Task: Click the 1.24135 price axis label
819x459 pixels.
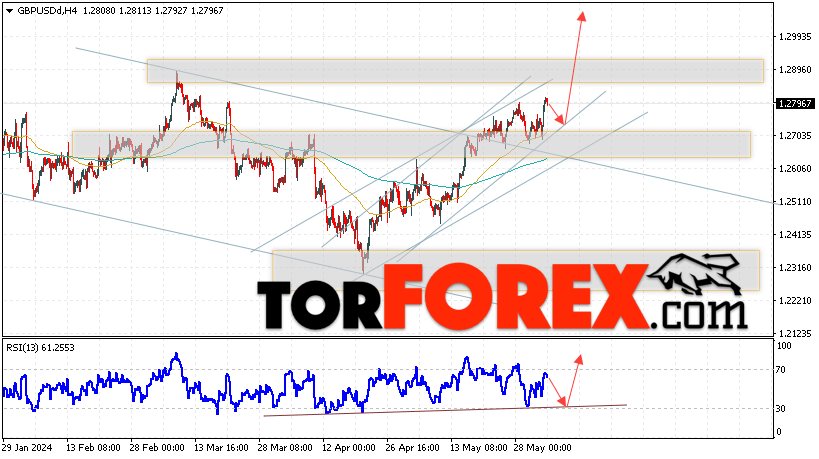Action: coord(795,234)
